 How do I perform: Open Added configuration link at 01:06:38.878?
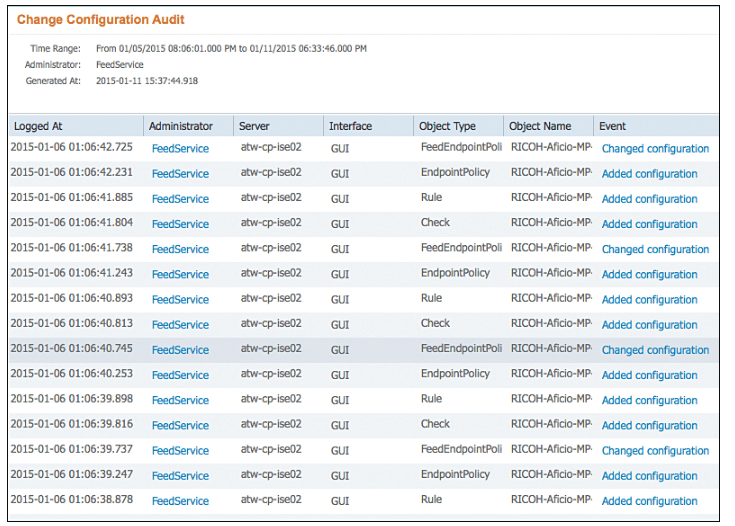(650, 501)
